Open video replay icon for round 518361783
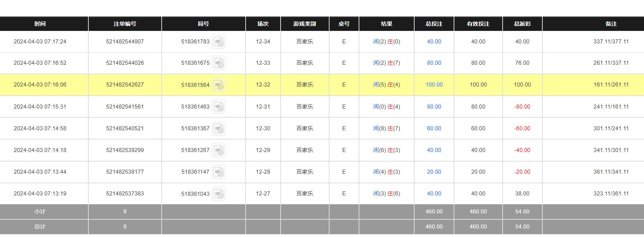The height and width of the screenshot is (237, 644). coord(218,42)
